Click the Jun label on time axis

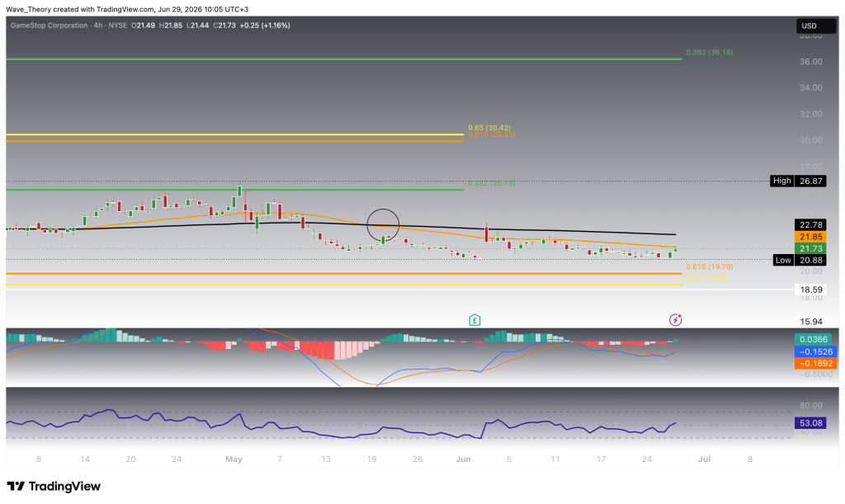coord(464,459)
